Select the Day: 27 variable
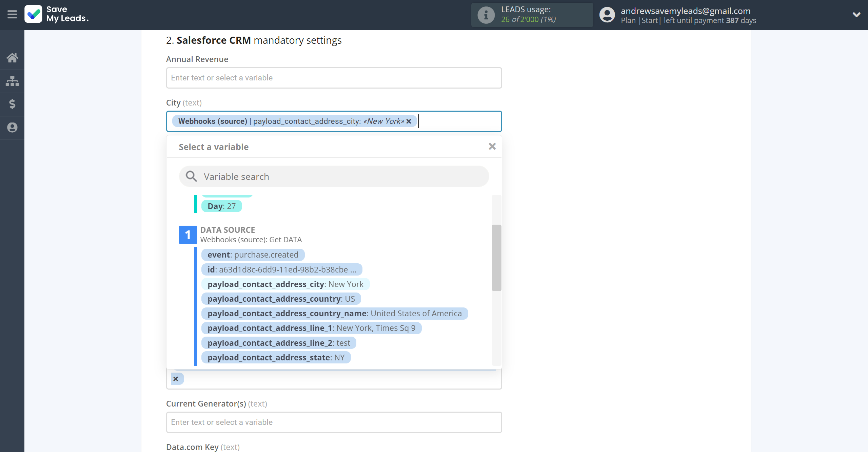The image size is (868, 452). pos(221,206)
